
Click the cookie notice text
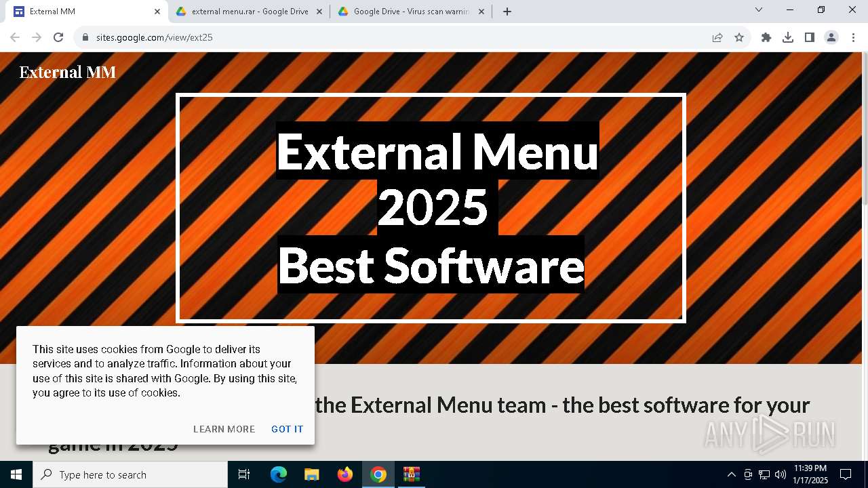(165, 371)
